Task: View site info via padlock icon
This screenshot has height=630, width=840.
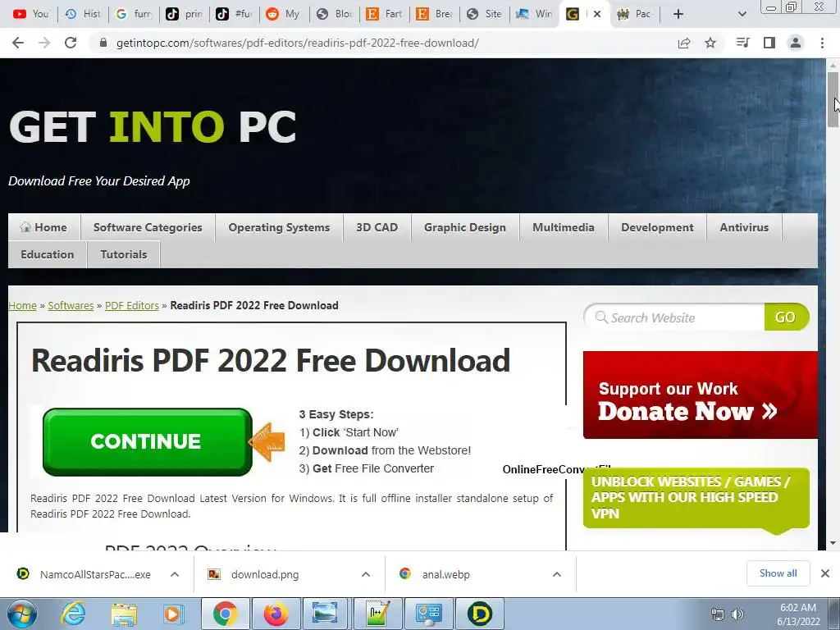Action: [x=103, y=43]
